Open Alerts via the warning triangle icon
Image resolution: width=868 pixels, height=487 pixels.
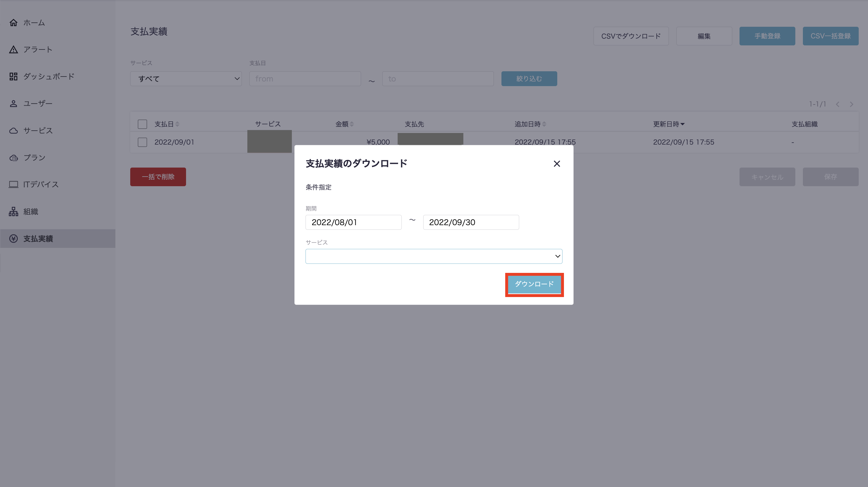click(13, 49)
